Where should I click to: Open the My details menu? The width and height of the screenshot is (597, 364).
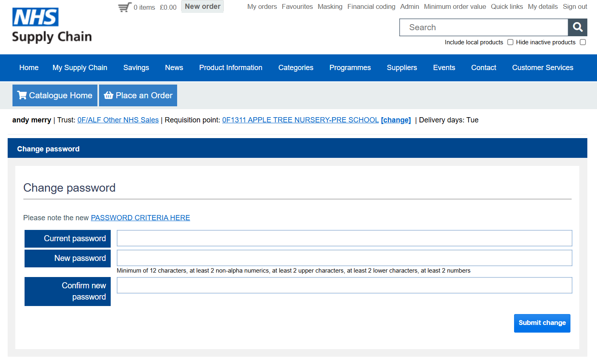click(x=542, y=7)
